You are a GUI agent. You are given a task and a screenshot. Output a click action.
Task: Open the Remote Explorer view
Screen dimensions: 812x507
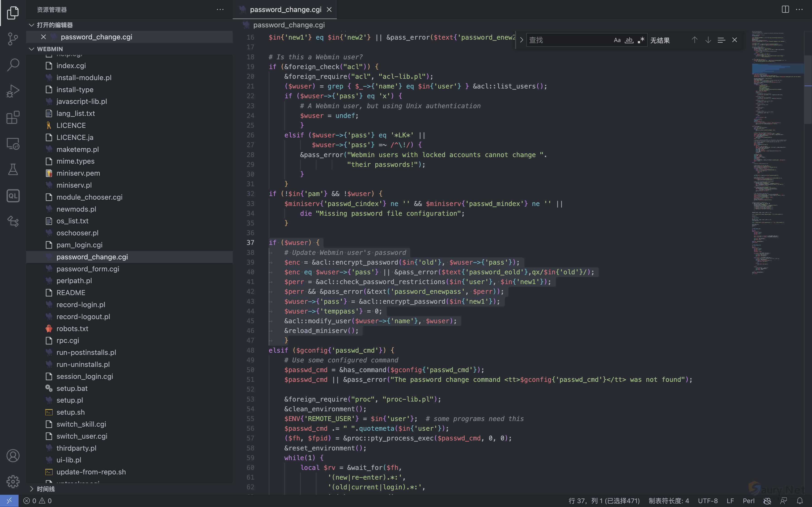click(x=13, y=143)
